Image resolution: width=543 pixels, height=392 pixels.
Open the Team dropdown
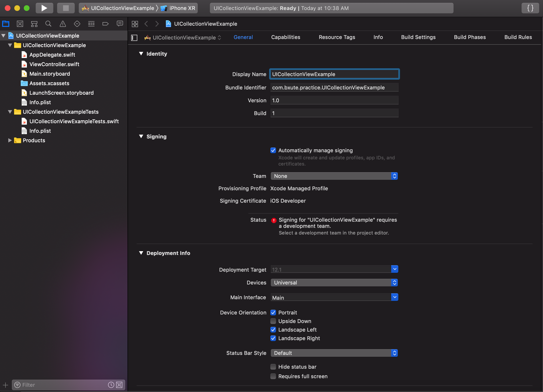pos(334,176)
